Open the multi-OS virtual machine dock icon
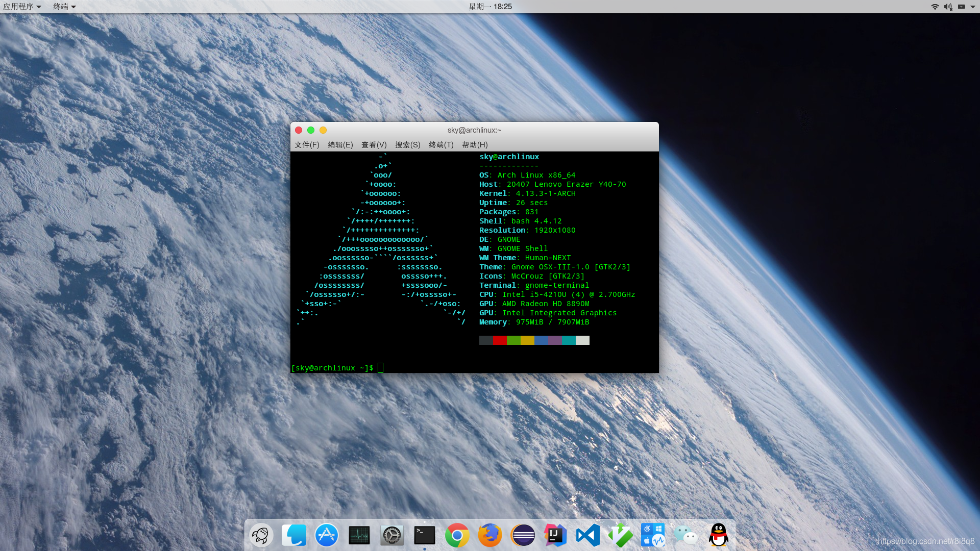The height and width of the screenshot is (551, 980). [653, 535]
